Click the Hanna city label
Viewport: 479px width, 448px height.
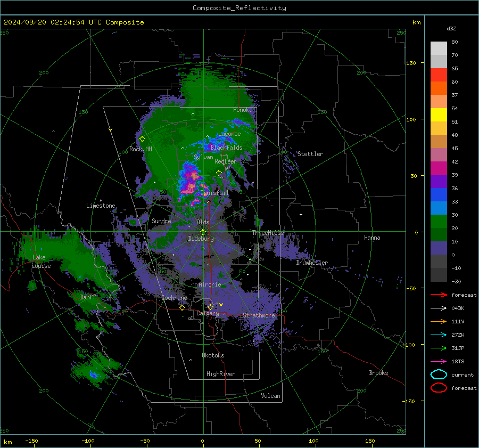pyautogui.click(x=372, y=238)
